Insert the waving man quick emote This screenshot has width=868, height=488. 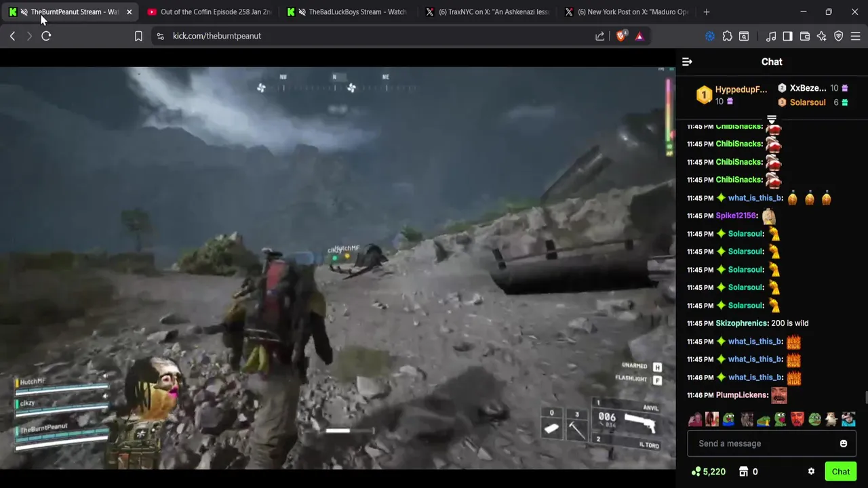(695, 420)
